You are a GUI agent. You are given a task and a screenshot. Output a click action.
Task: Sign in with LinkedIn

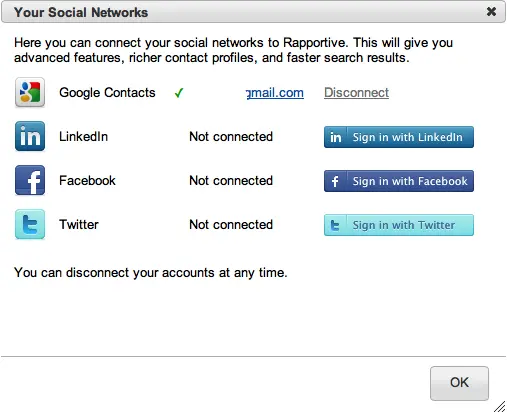coord(399,137)
